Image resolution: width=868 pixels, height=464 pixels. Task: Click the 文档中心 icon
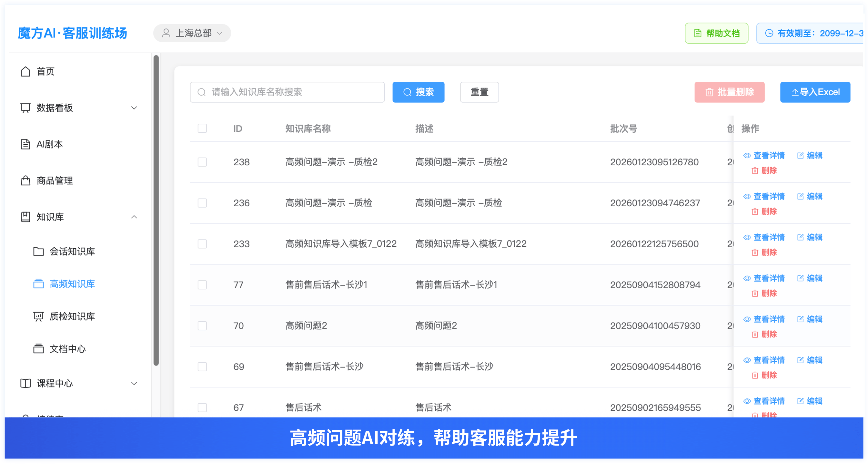(38, 349)
